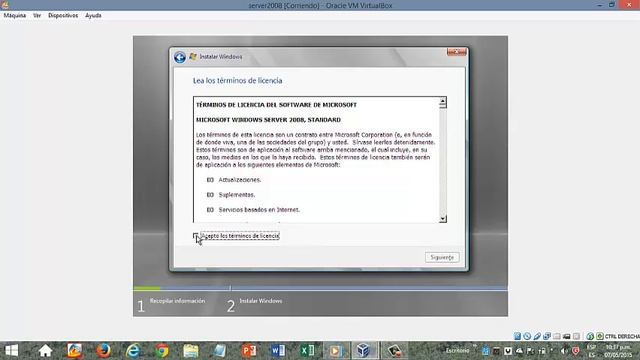Click the Home icon in taskbar
The image size is (640, 360).
click(45, 351)
